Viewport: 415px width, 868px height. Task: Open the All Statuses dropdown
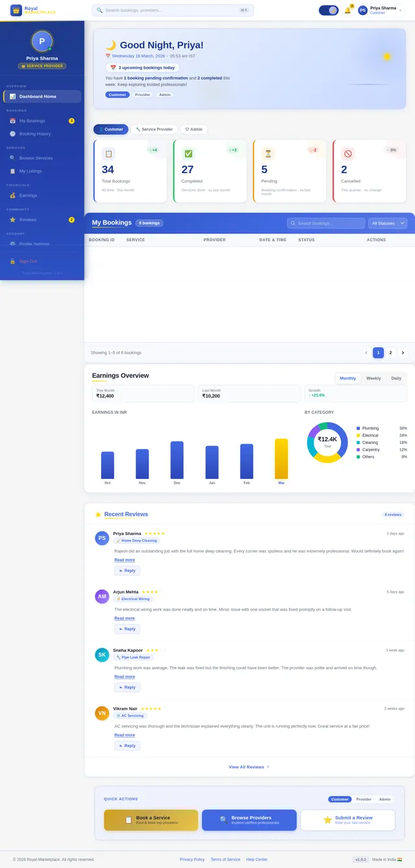[388, 223]
